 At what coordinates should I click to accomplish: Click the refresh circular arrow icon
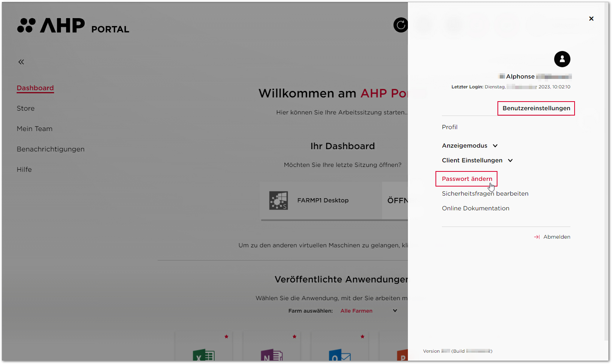click(401, 25)
